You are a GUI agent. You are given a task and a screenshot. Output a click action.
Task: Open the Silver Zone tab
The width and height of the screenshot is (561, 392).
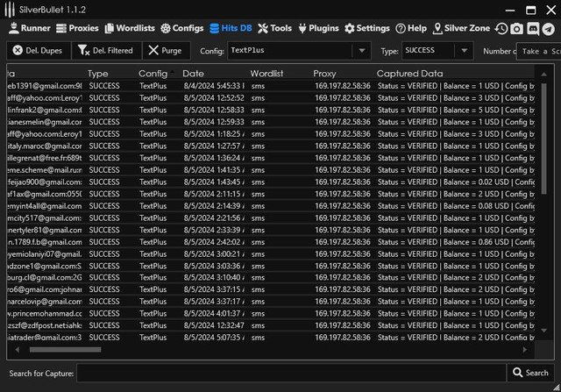tap(461, 28)
